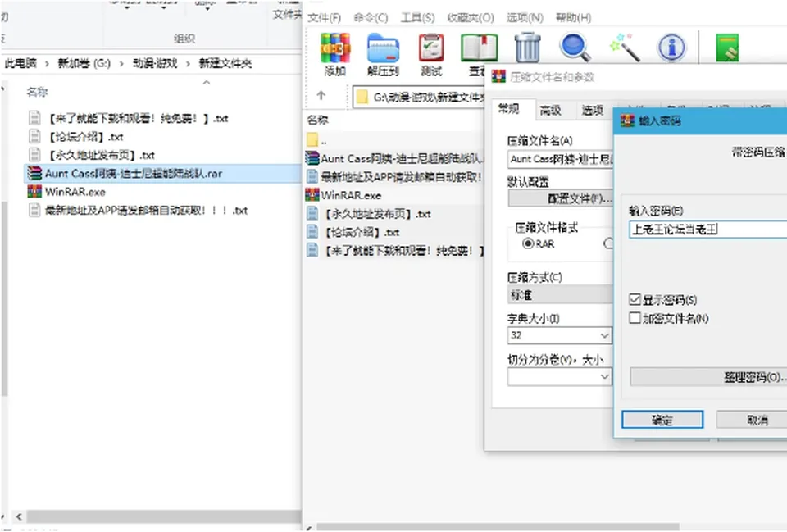Screen dimensions: 787x532
Task: Click the Find magnifier toolbar icon
Action: pyautogui.click(x=575, y=48)
